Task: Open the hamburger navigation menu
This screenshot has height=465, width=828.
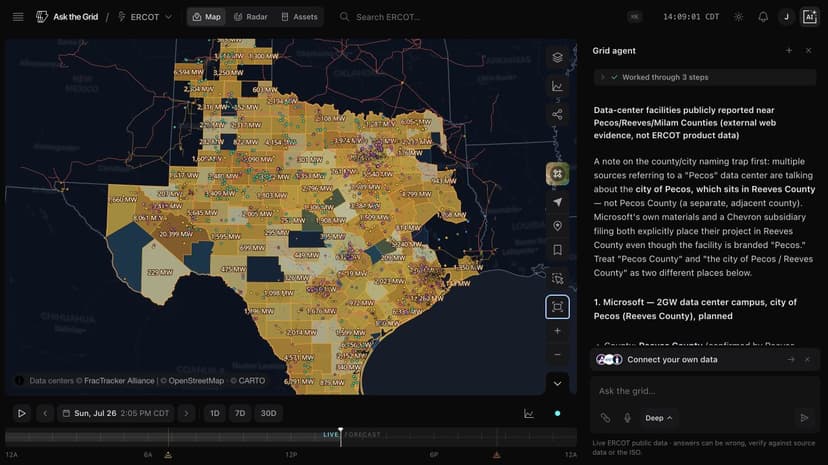Action: click(18, 17)
